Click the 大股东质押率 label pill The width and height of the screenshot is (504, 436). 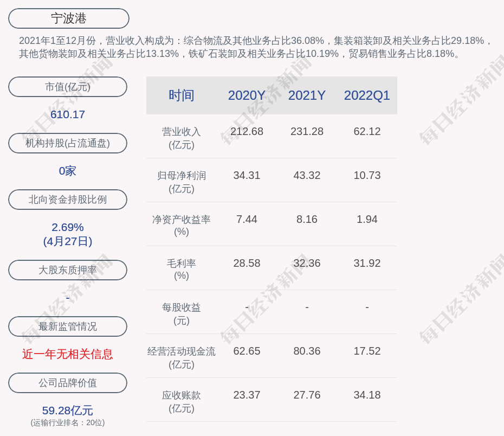pyautogui.click(x=68, y=270)
